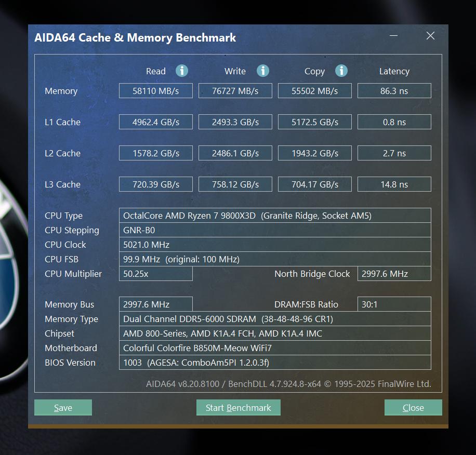Select the Memory Read result of 58110 MB/s
Viewport: 476px width, 455px height.
(155, 90)
